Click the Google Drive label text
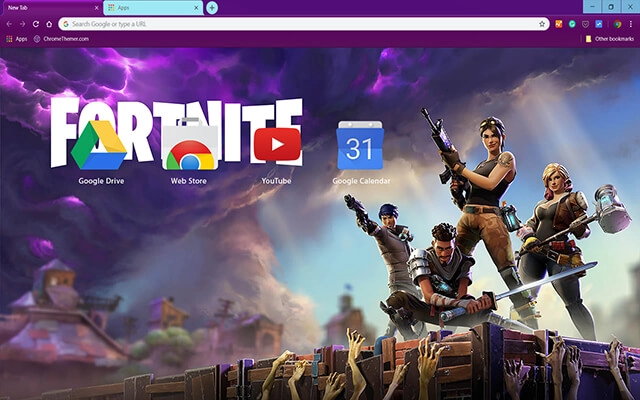640x400 pixels. [101, 181]
